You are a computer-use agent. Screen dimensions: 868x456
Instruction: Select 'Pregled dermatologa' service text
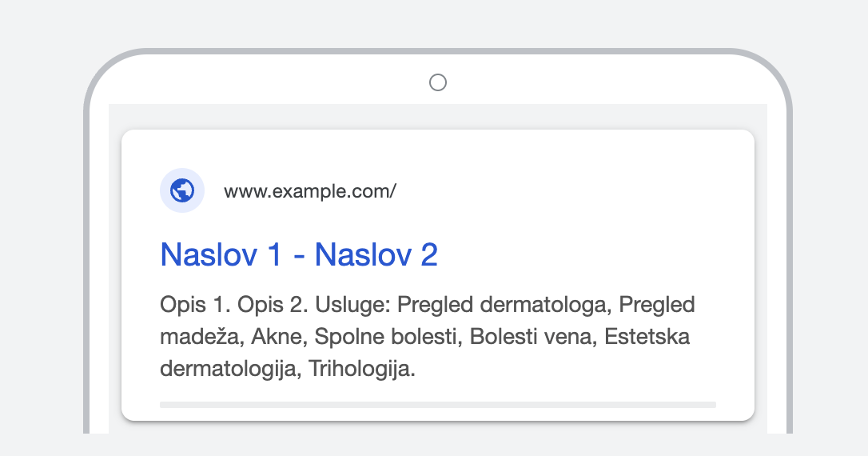pyautogui.click(x=504, y=305)
